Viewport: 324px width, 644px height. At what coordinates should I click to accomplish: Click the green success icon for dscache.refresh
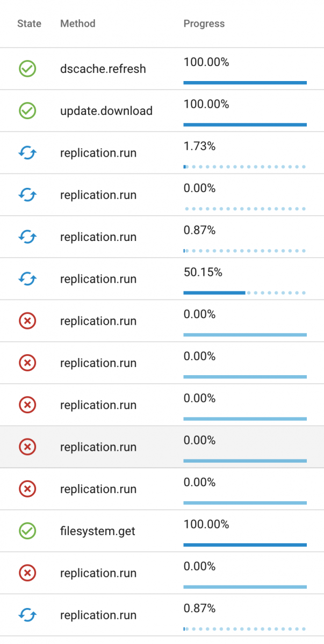[x=27, y=69]
